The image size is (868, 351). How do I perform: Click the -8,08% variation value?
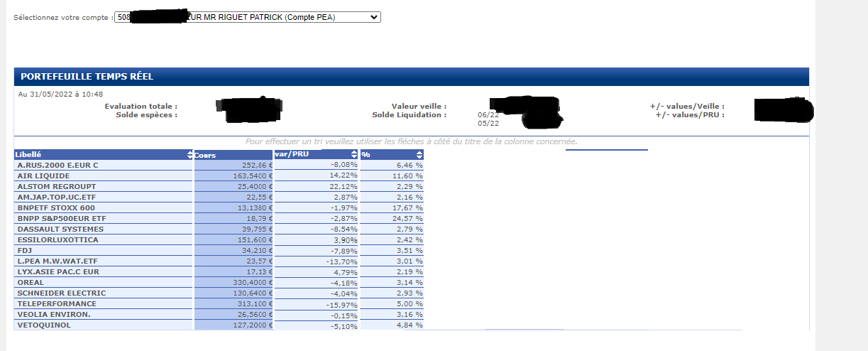(344, 165)
